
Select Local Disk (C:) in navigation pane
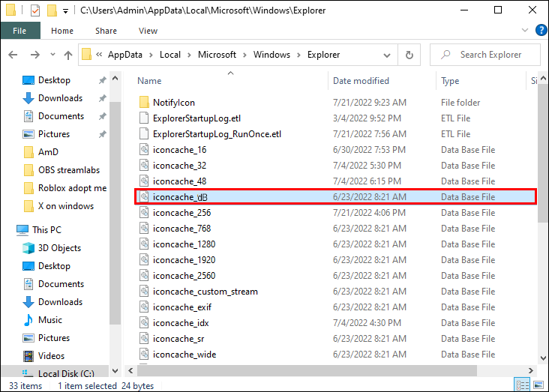pos(66,373)
